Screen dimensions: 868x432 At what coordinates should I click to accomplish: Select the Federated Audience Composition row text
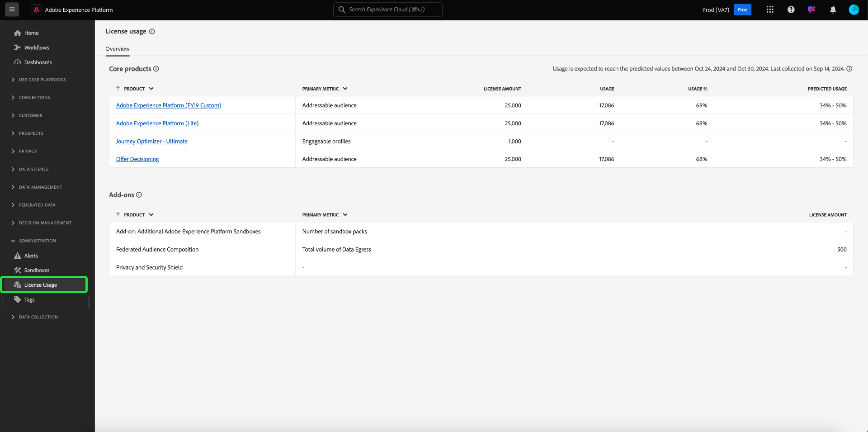click(x=157, y=249)
